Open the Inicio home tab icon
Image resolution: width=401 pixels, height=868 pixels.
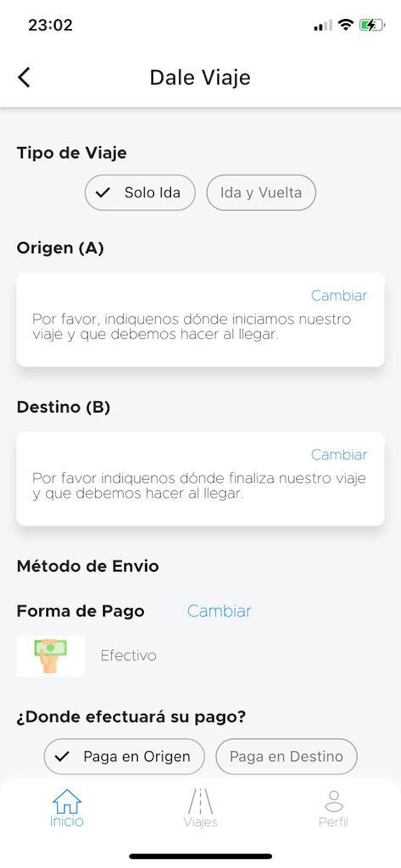coord(67,801)
